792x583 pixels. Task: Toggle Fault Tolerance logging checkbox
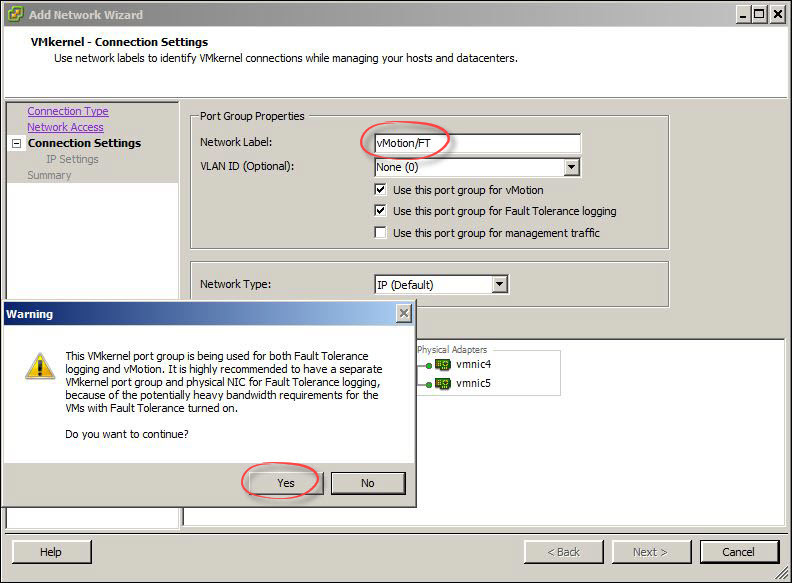click(x=380, y=211)
